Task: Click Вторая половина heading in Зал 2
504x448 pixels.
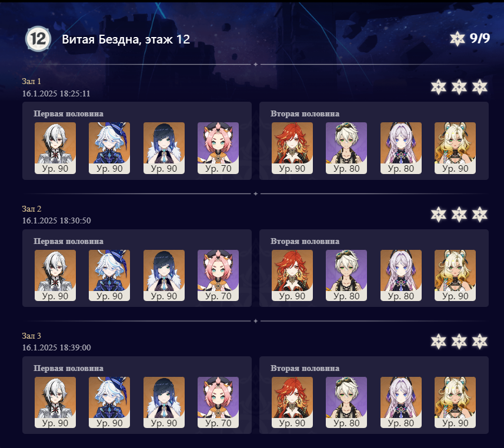Action: pyautogui.click(x=305, y=241)
